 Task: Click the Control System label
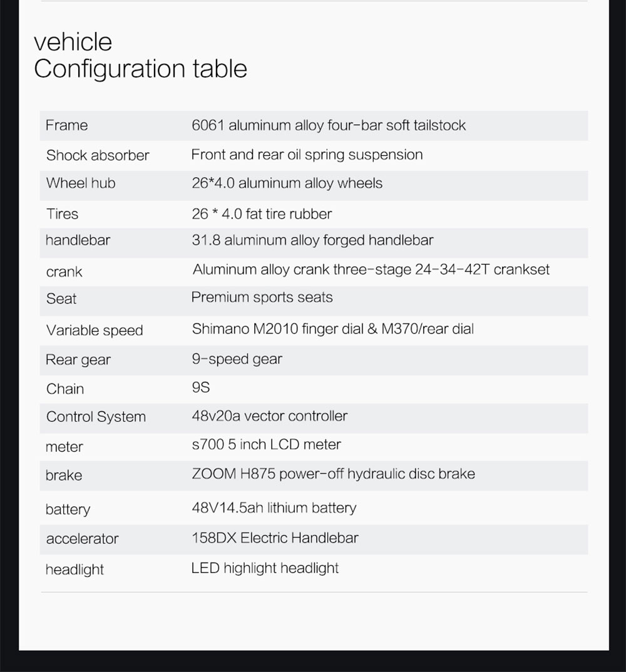point(96,417)
